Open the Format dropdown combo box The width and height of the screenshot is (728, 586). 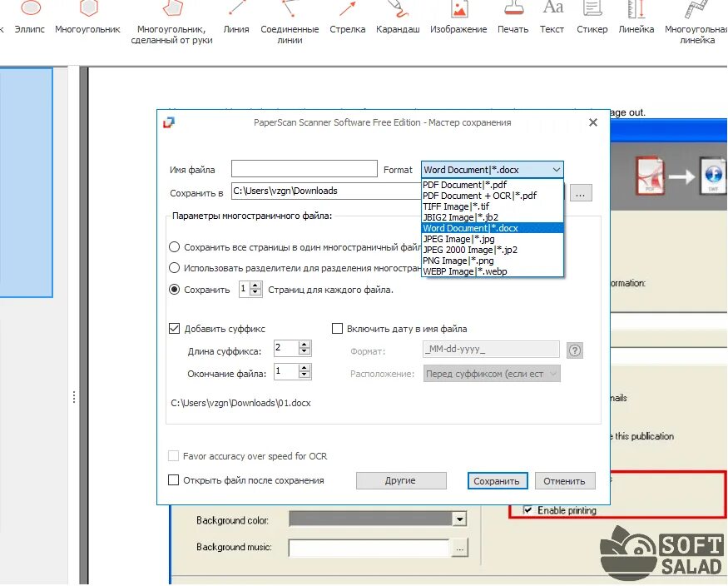pyautogui.click(x=493, y=170)
